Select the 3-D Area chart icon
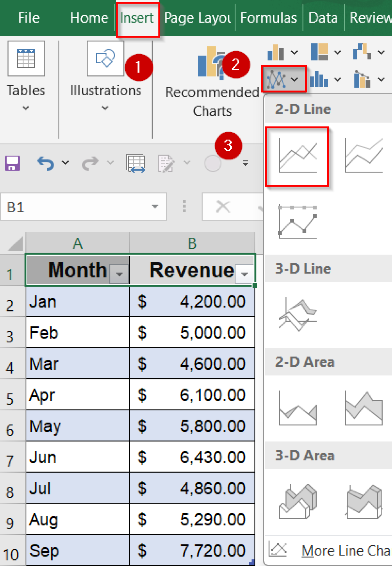Image resolution: width=392 pixels, height=566 pixels. [297, 502]
